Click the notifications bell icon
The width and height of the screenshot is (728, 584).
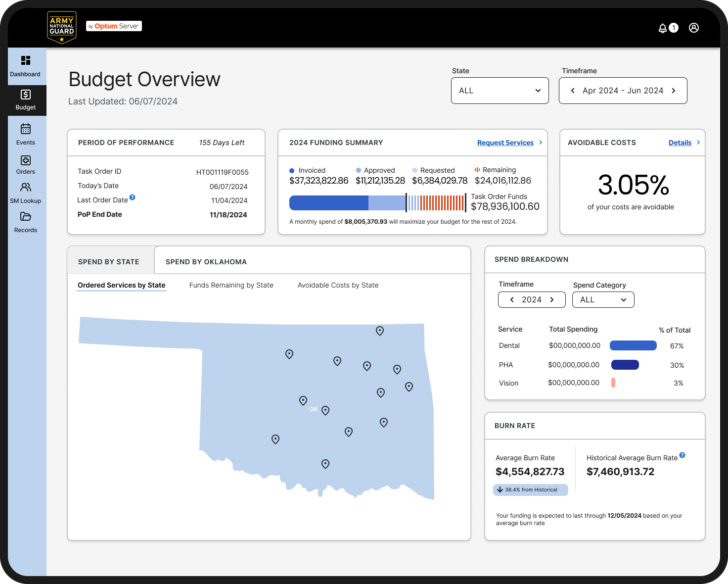663,28
